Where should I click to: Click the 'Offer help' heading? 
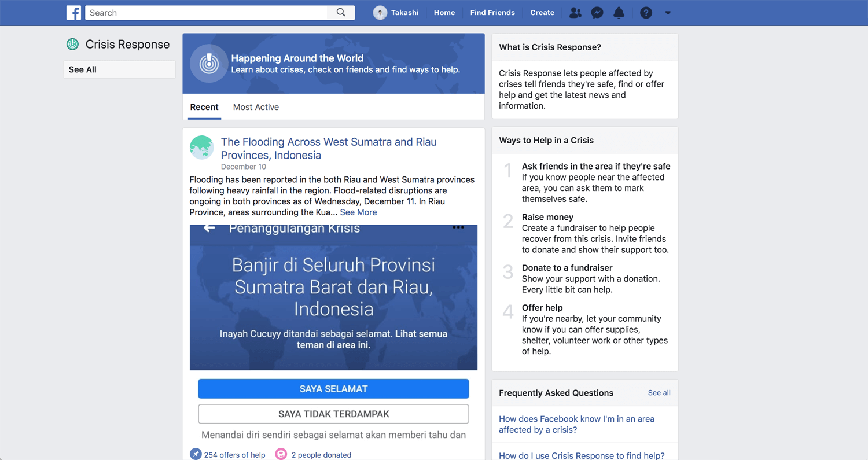pos(542,308)
